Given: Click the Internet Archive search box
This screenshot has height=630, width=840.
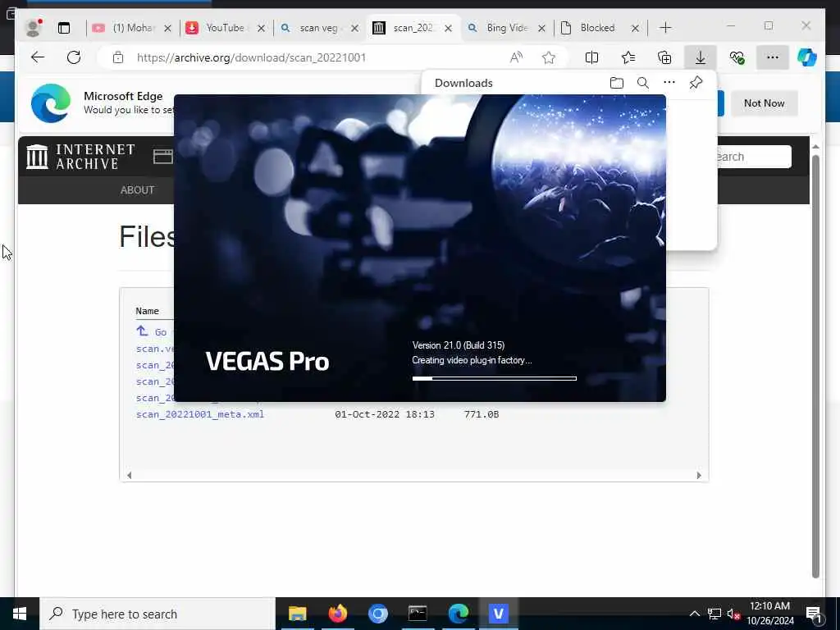Looking at the screenshot, I should [754, 157].
